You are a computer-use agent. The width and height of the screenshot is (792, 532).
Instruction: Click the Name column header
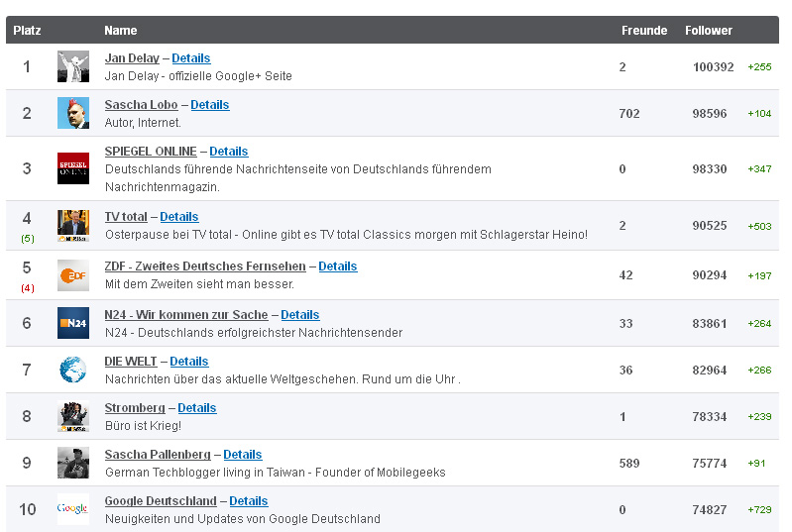click(121, 31)
